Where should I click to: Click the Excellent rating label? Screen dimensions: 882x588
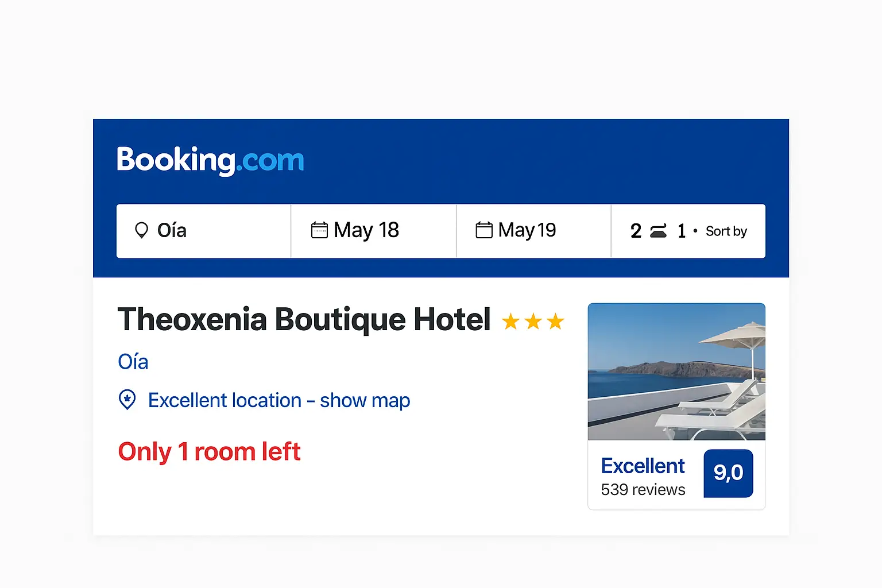tap(643, 466)
